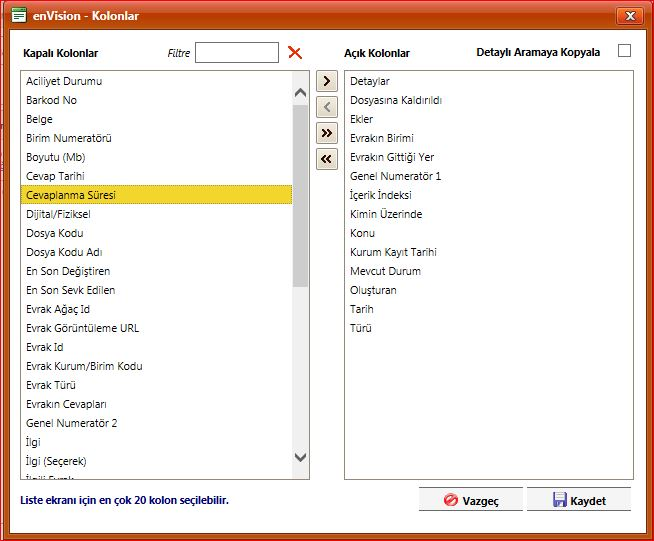Select Genel Numeratör 1 item
Screen dimensions: 654x541
pos(489,176)
